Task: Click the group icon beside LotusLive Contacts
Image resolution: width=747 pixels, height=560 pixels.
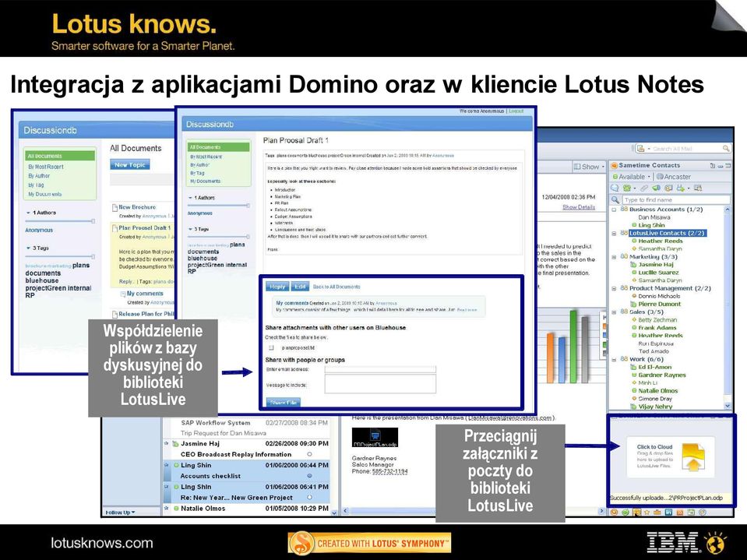Action: point(624,233)
